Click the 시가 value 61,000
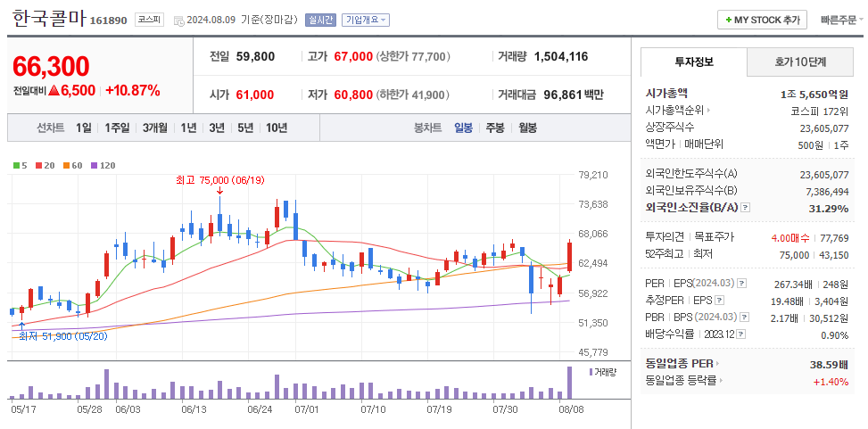 [x=254, y=95]
